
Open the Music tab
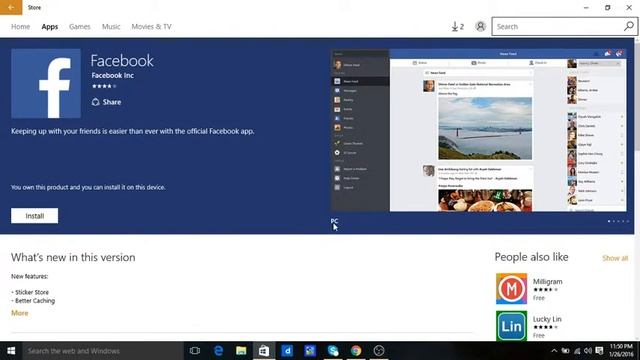click(x=111, y=27)
